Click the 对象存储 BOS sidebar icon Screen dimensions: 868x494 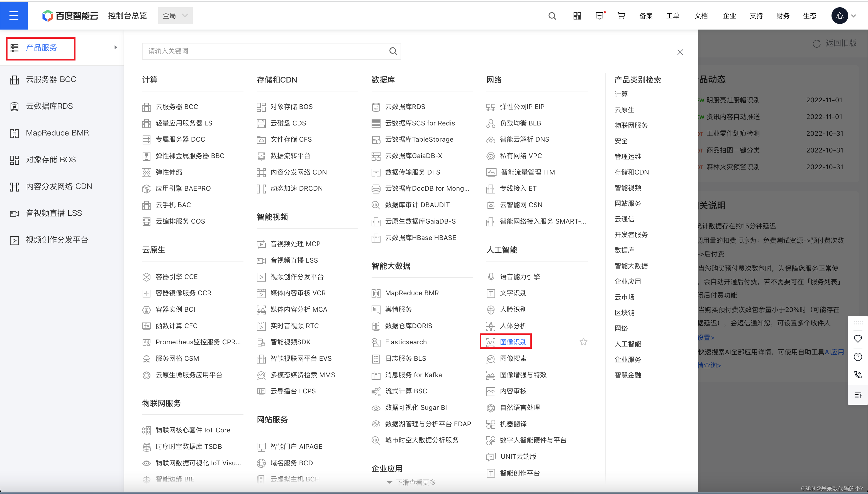(14, 160)
